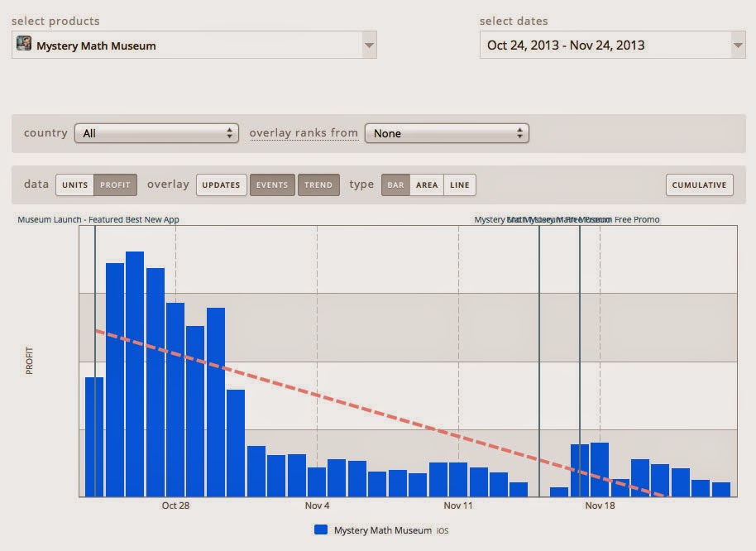Open the country All dropdown
The width and height of the screenshot is (756, 551).
(x=156, y=133)
